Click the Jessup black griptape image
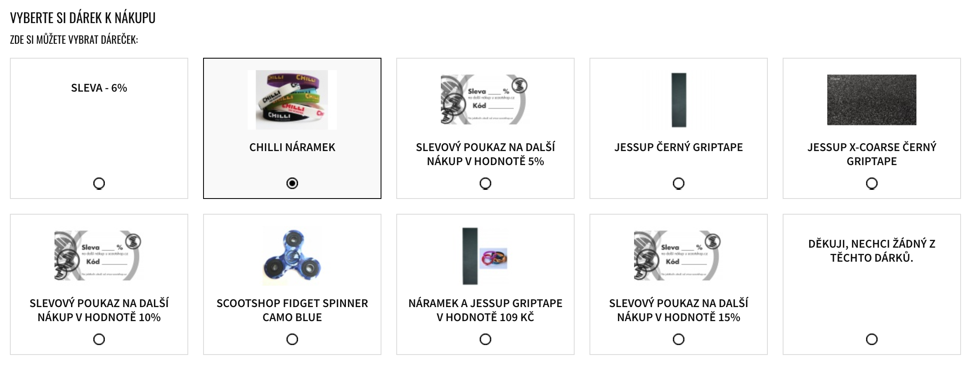Screen dimensions: 980x369 [679, 100]
